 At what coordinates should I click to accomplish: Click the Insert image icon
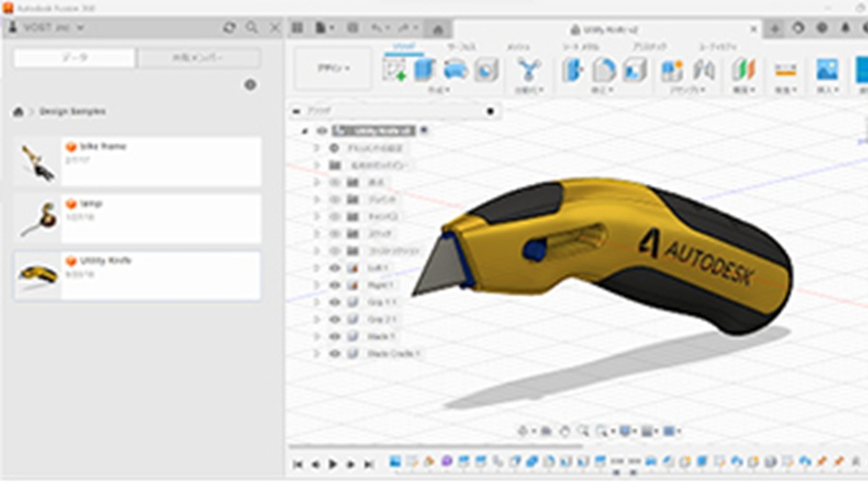click(827, 70)
